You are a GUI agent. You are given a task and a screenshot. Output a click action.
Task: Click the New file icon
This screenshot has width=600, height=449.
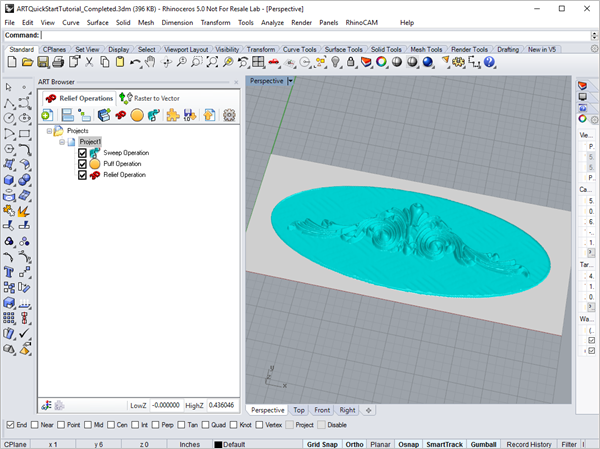tap(12, 62)
